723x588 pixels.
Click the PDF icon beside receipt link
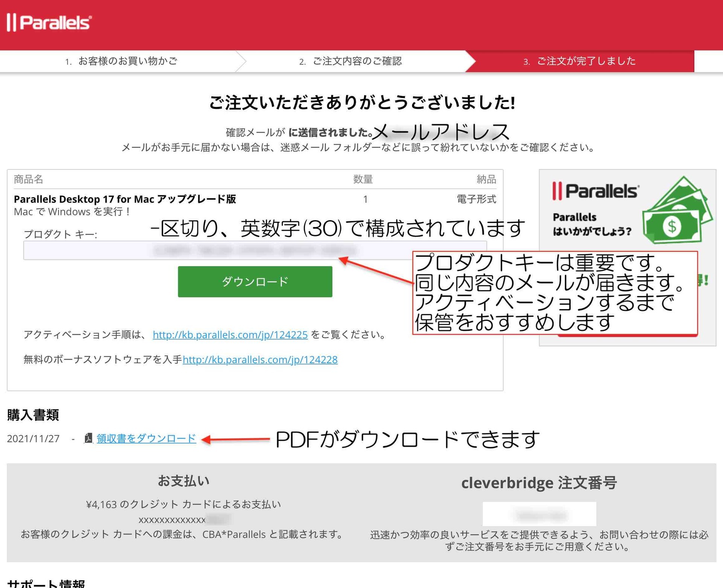(x=88, y=438)
